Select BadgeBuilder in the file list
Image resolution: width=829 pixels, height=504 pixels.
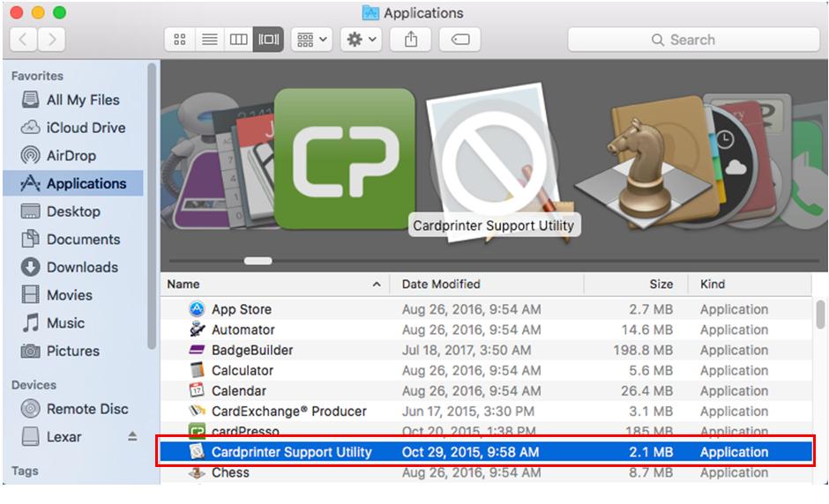tap(252, 351)
